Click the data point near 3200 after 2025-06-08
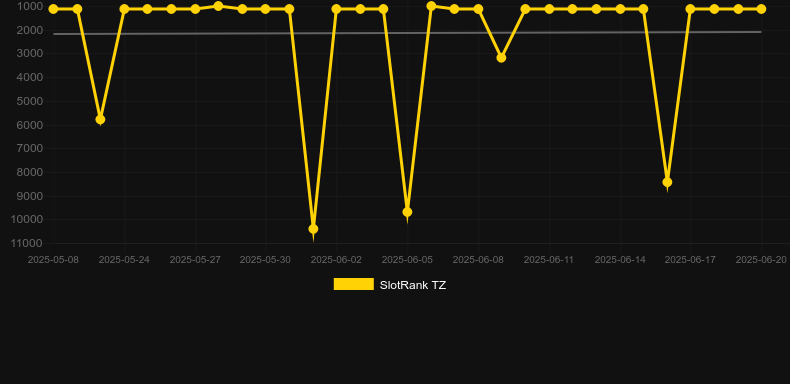 click(501, 57)
